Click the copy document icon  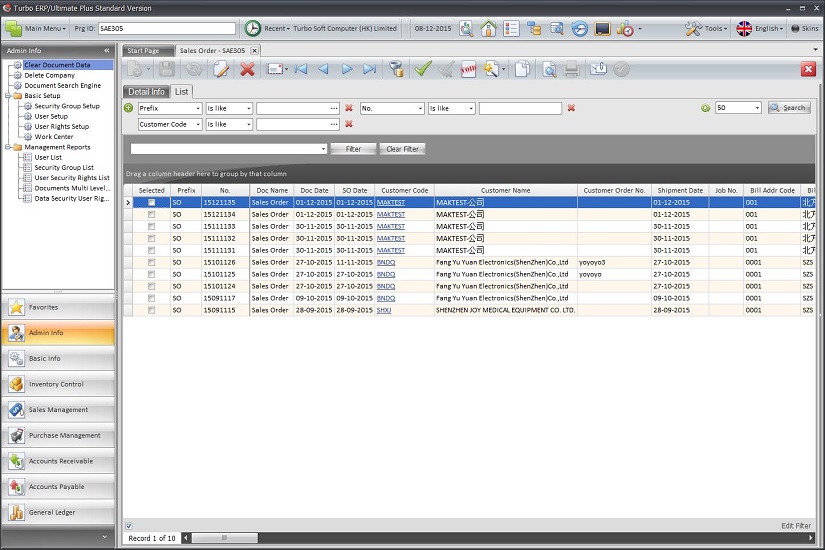pos(522,69)
